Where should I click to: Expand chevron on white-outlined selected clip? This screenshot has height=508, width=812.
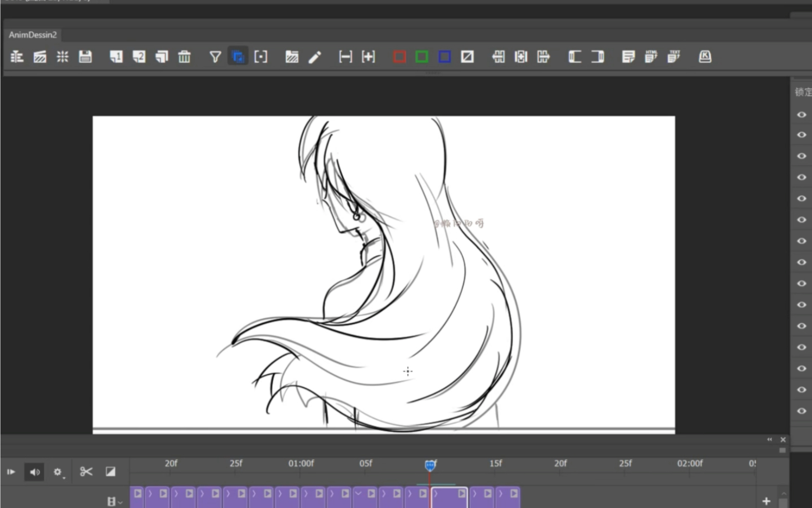click(435, 494)
